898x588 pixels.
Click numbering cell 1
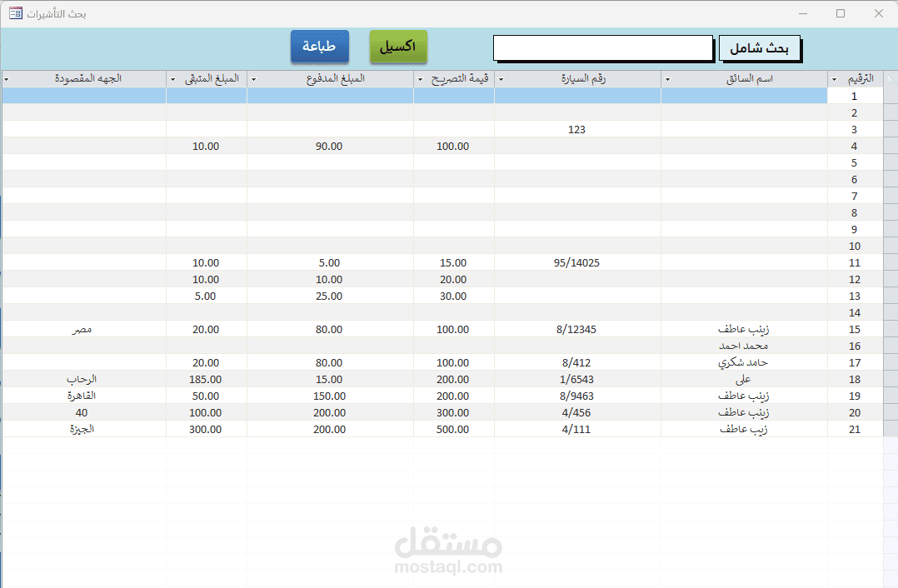click(x=855, y=96)
